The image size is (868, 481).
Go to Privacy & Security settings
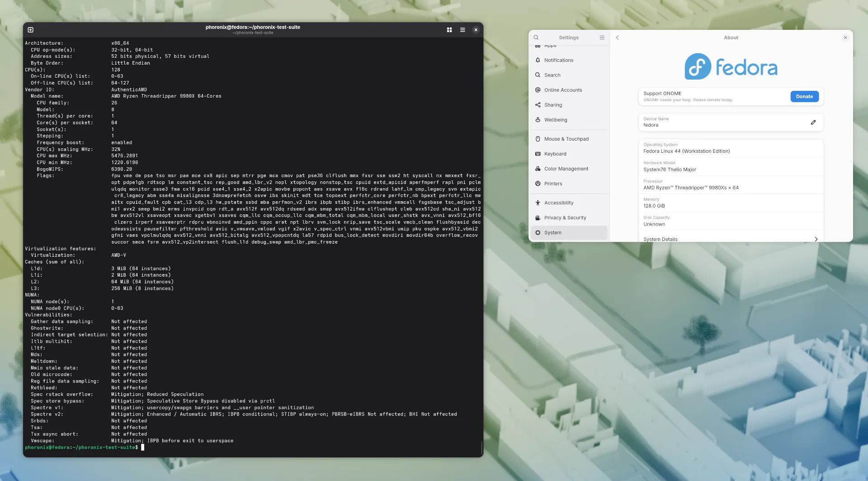569,217
